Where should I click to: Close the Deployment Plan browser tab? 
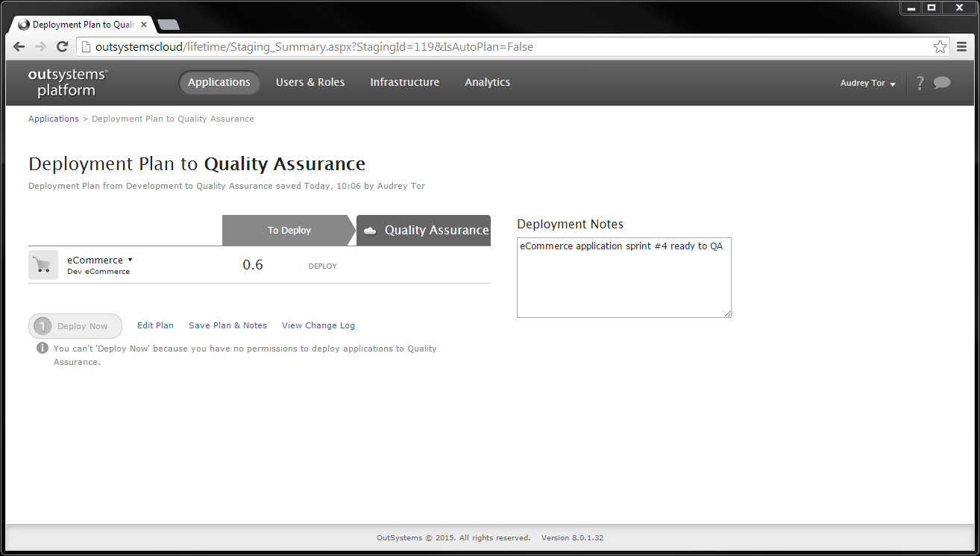(x=144, y=25)
